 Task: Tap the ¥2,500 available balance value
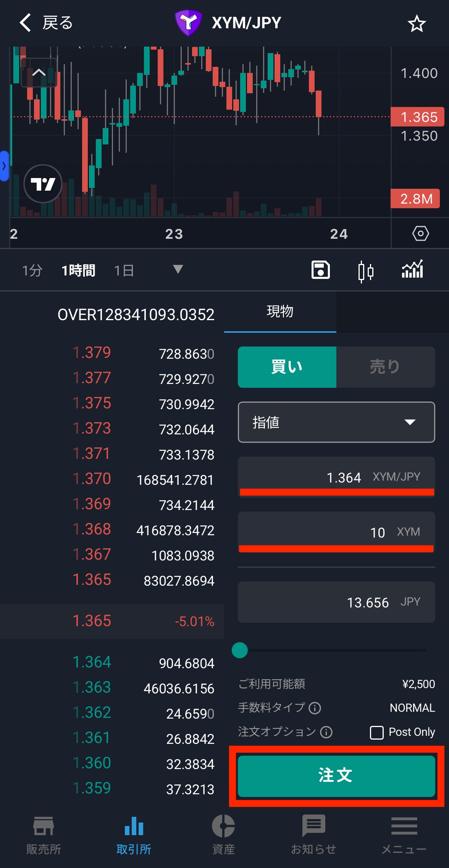418,684
